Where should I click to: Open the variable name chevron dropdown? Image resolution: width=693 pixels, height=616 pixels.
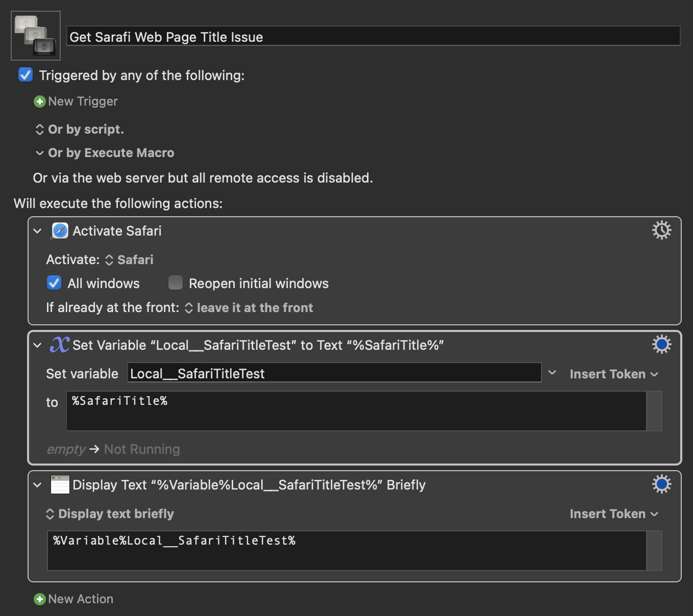(552, 373)
